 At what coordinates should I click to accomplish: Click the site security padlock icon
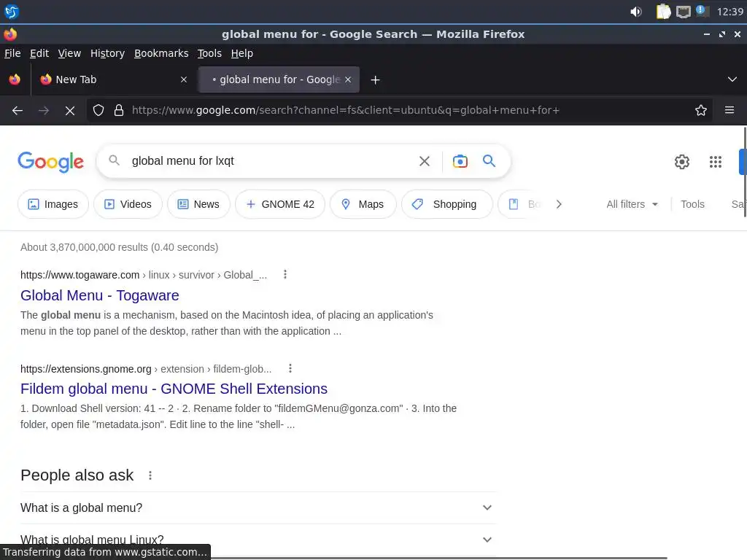tap(119, 111)
